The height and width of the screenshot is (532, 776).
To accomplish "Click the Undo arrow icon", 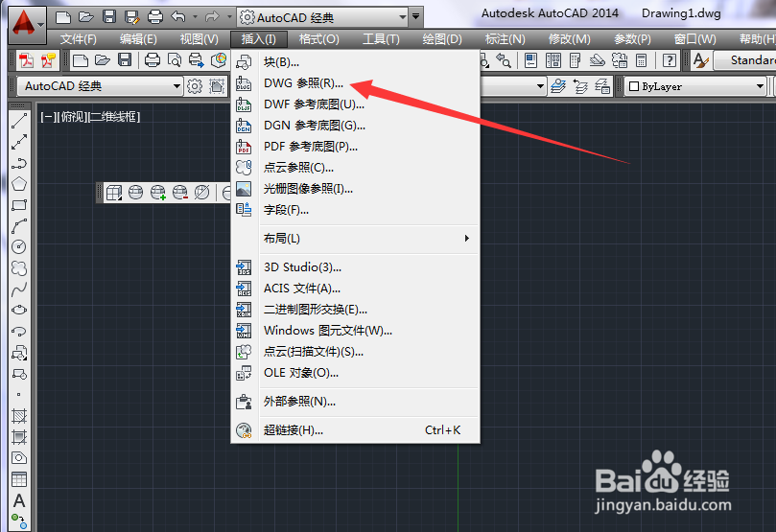I will coord(178,17).
